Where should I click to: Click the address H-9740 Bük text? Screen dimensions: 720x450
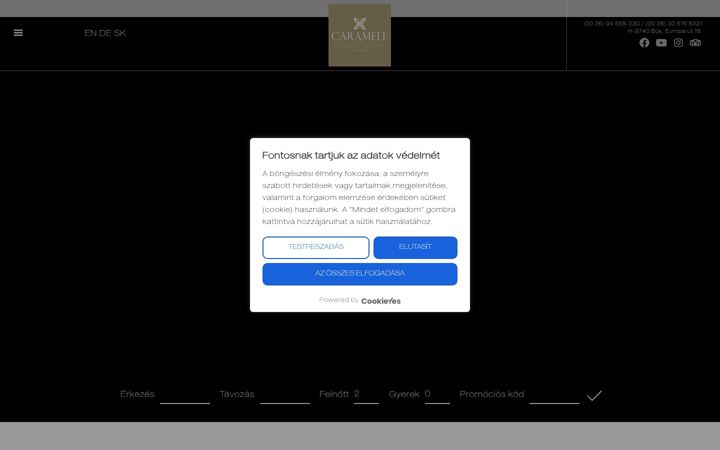click(664, 31)
